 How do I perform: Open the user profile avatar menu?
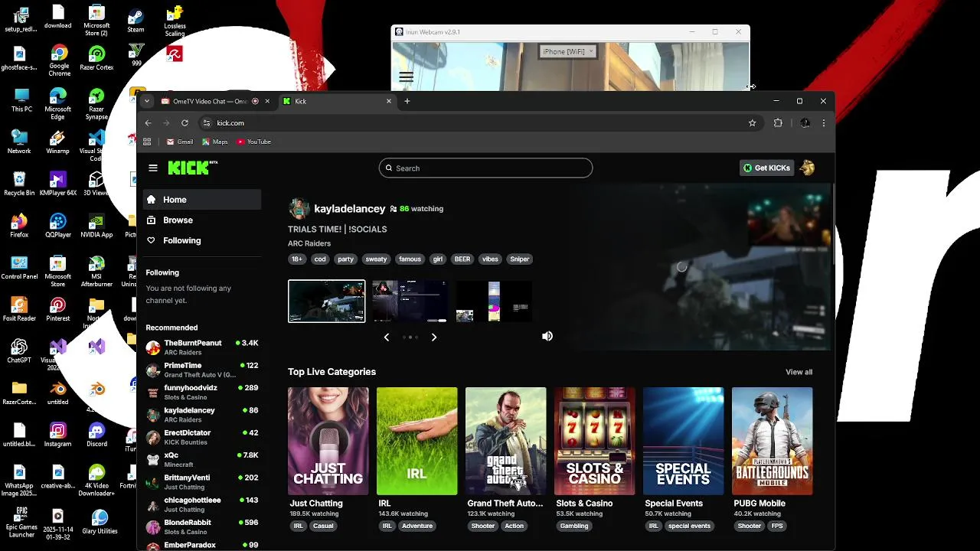tap(807, 168)
